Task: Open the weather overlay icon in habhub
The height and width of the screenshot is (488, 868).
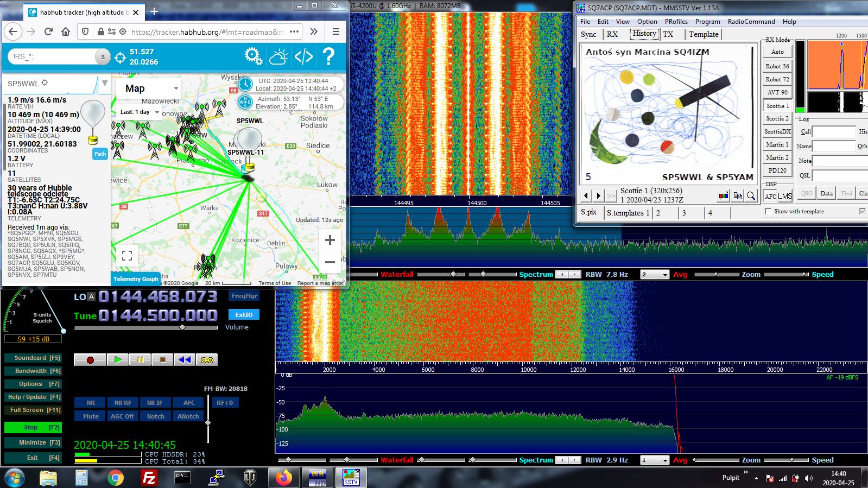Action: [278, 56]
